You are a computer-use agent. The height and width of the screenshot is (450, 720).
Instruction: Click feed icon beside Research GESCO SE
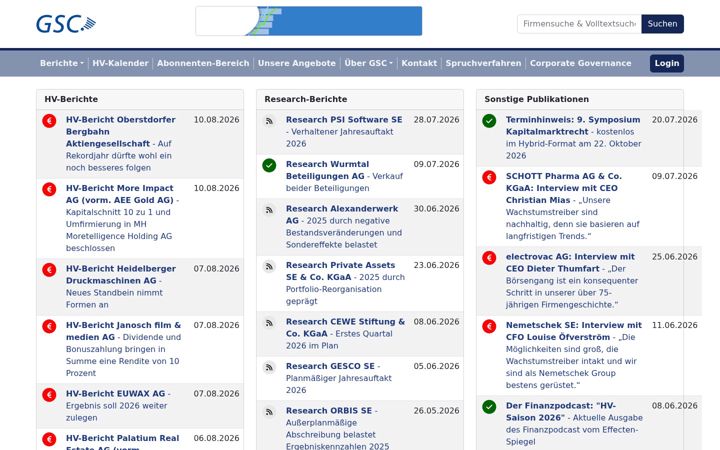coord(269,367)
